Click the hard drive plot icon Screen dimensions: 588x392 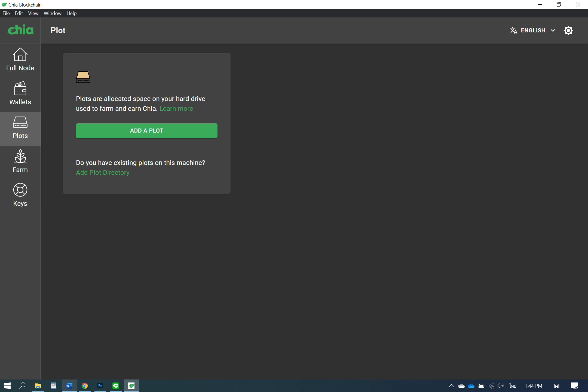click(83, 77)
